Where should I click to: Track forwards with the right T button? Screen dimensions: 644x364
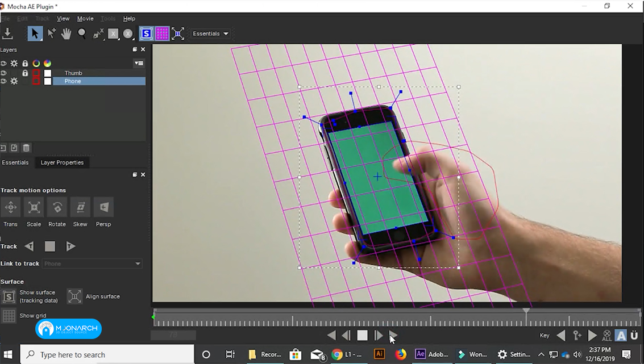coord(70,246)
